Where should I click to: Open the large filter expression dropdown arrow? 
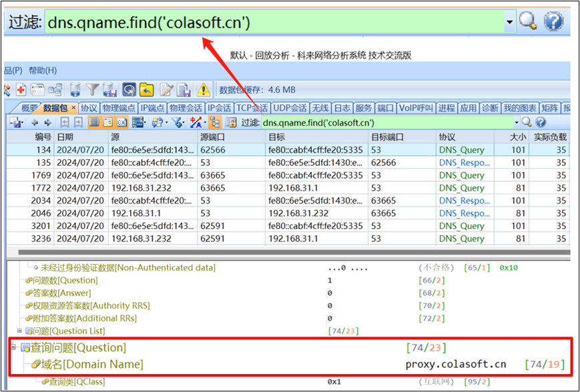click(510, 22)
